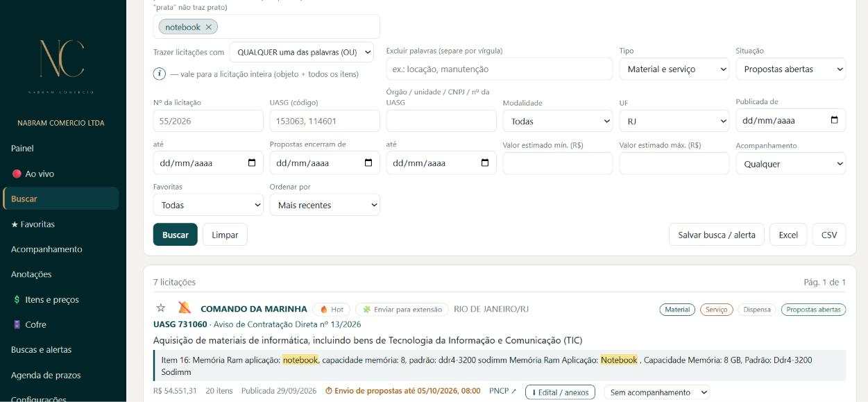Open the Situação dropdown
This screenshot has width=868, height=402.
coord(791,69)
